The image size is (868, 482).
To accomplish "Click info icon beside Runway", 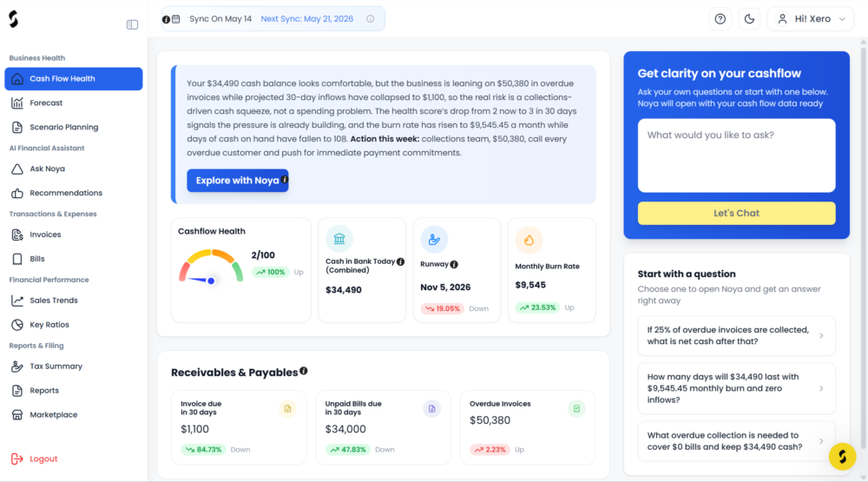I will (454, 264).
